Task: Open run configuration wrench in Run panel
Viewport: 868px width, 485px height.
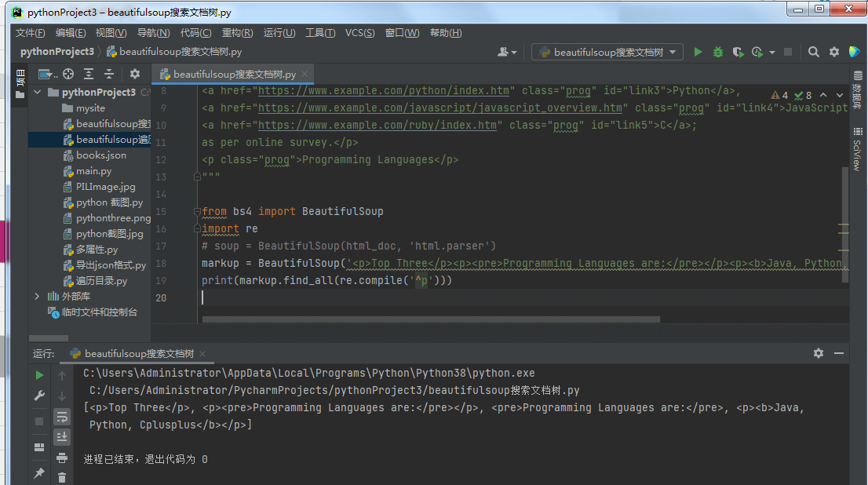Action: [x=39, y=396]
